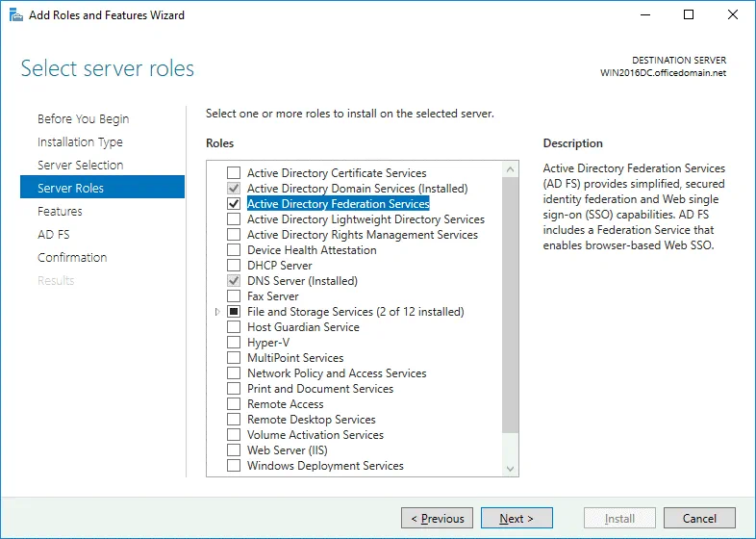Tick the Web Server (IIS) checkbox
The width and height of the screenshot is (756, 539).
point(234,450)
